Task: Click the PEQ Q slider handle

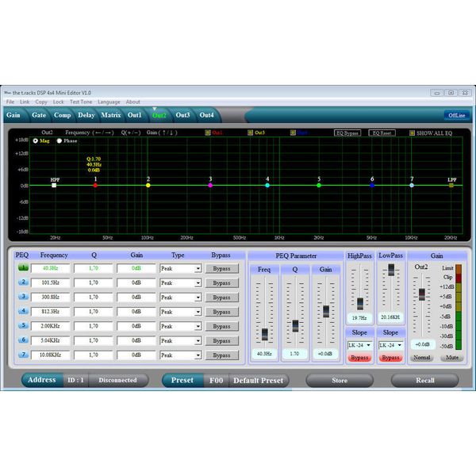Action: 295,326
